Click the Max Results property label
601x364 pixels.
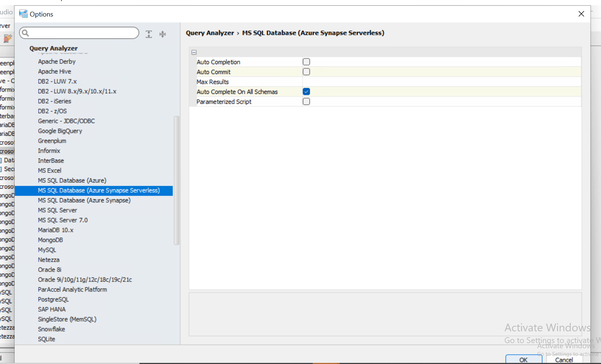click(213, 82)
